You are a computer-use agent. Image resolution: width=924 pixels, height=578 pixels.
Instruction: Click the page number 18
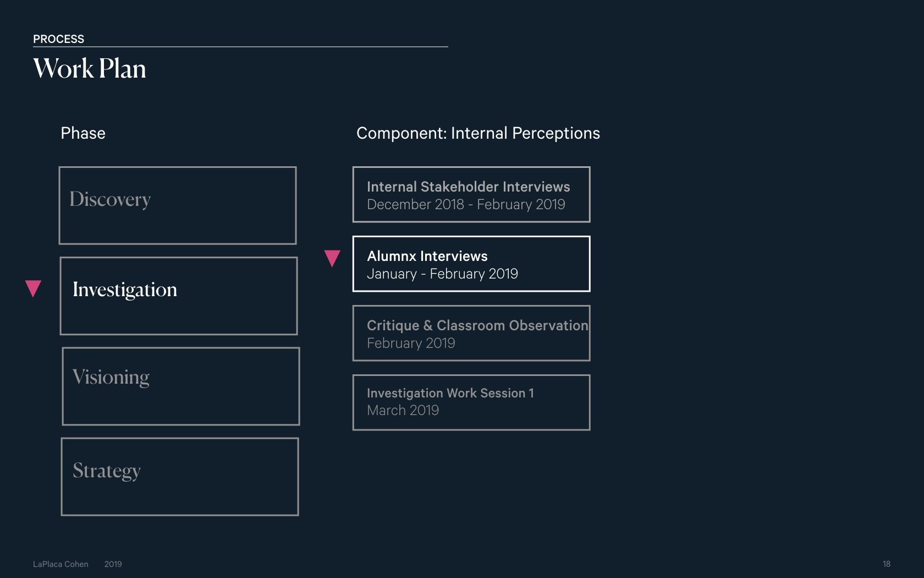click(887, 564)
